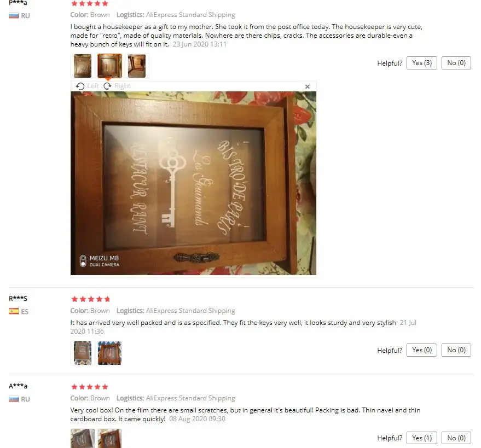This screenshot has width=481, height=448.
Task: Click the star rating on R***S's review
Action: pos(90,299)
